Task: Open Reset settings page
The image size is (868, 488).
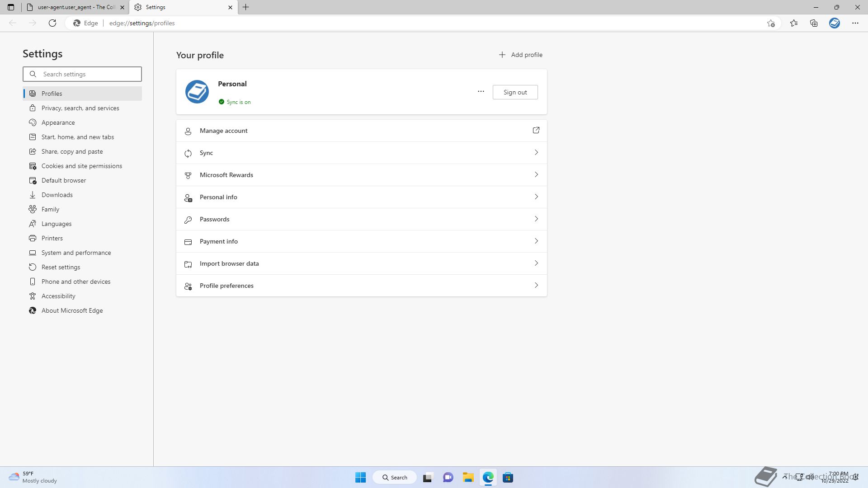Action: click(82, 267)
